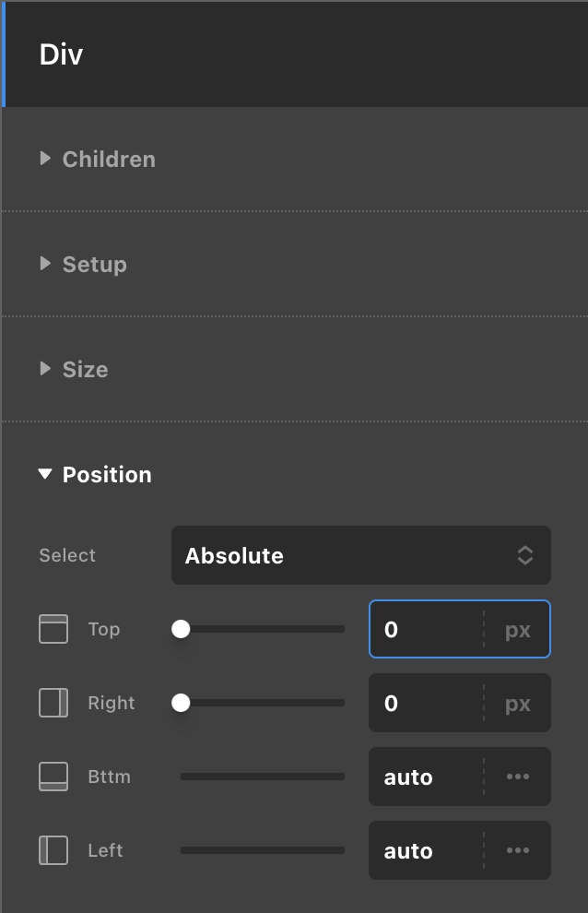The width and height of the screenshot is (588, 913).
Task: Click the Right value input field
Action: (x=427, y=703)
